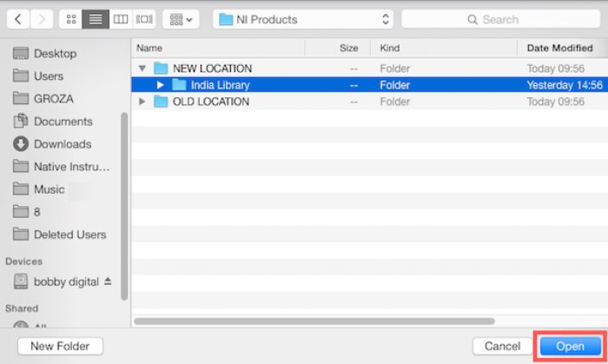608x364 pixels.
Task: Switch to column view
Action: 121,19
